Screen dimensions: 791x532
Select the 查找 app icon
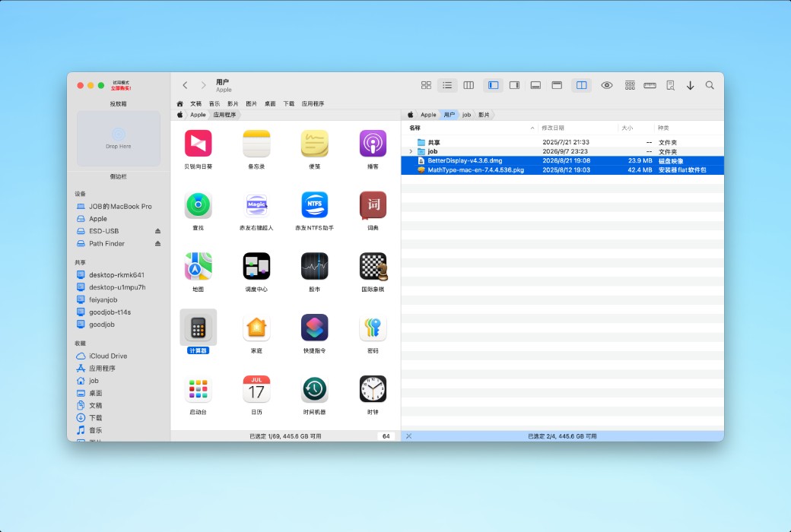pos(199,204)
